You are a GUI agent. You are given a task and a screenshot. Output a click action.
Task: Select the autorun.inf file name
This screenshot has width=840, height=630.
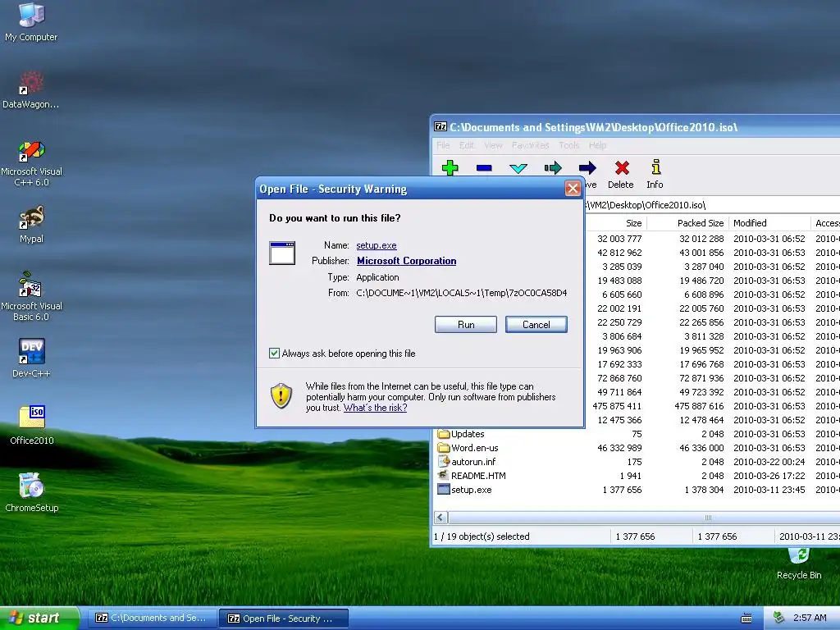click(473, 462)
